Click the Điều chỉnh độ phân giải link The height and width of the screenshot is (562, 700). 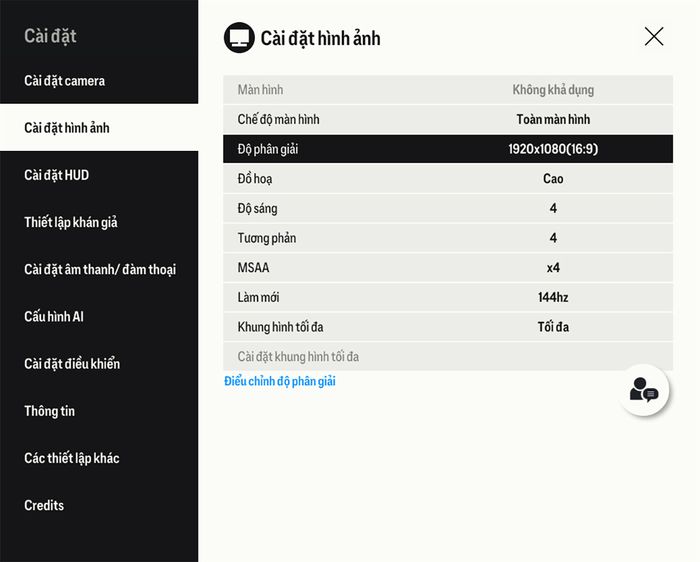pos(280,381)
